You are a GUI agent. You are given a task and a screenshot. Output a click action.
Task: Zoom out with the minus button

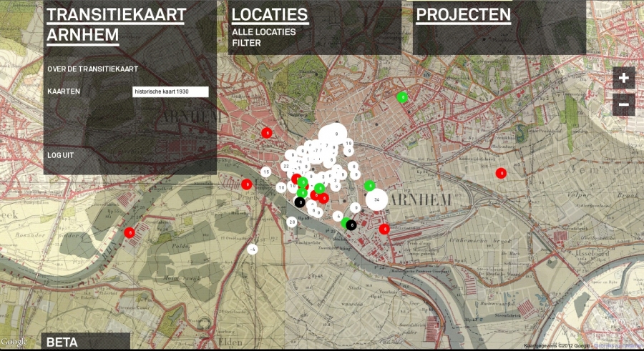[623, 104]
